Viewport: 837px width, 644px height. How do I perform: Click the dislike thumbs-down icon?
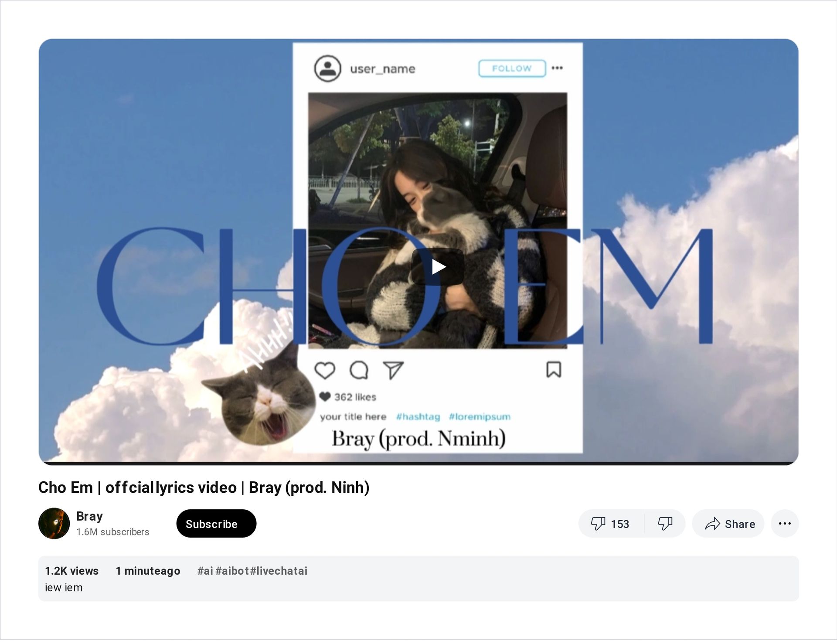coord(665,524)
